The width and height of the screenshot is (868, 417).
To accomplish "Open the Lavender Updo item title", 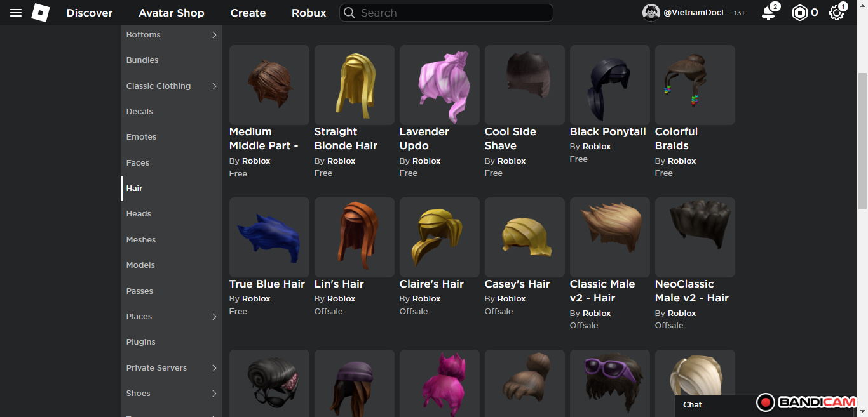I will click(x=424, y=138).
